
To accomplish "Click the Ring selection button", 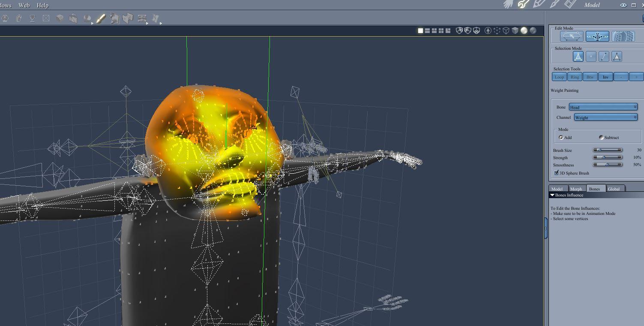I will 575,77.
